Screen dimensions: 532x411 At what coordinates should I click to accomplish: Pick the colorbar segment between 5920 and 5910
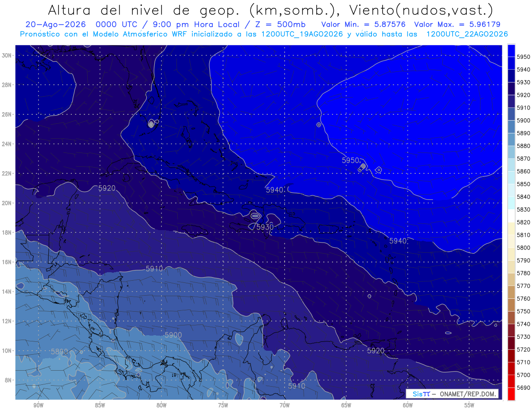point(511,101)
